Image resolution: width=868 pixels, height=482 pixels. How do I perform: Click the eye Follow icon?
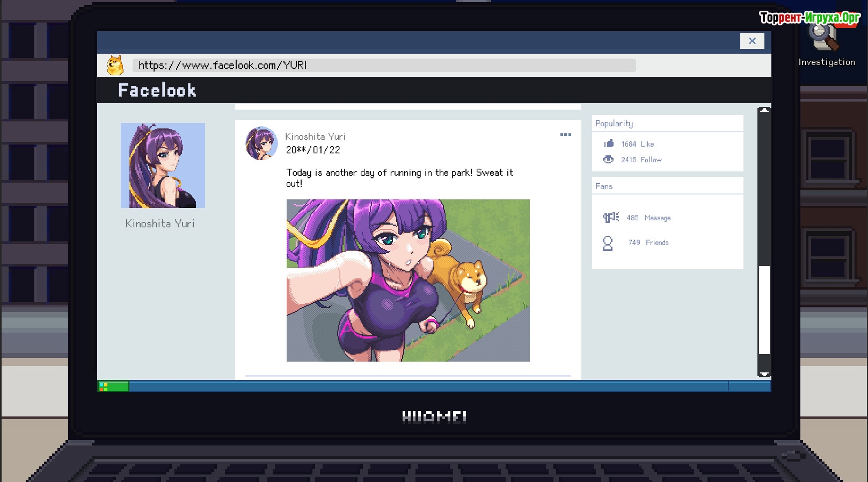point(608,160)
